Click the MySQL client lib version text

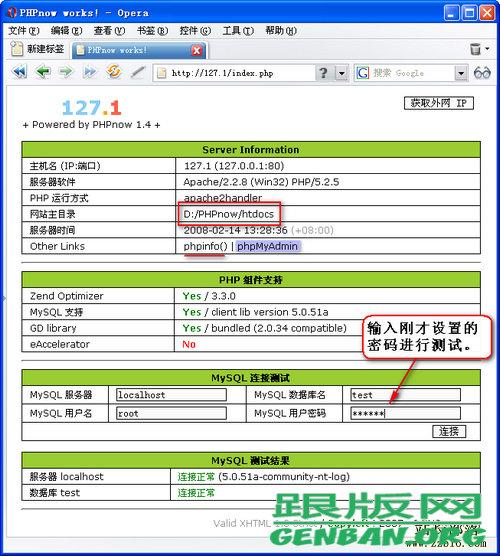pos(256,312)
